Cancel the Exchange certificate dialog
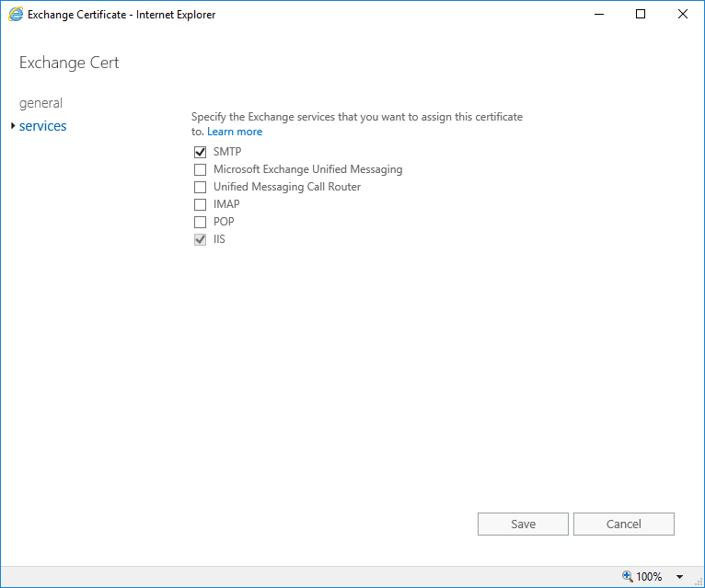 pyautogui.click(x=624, y=525)
